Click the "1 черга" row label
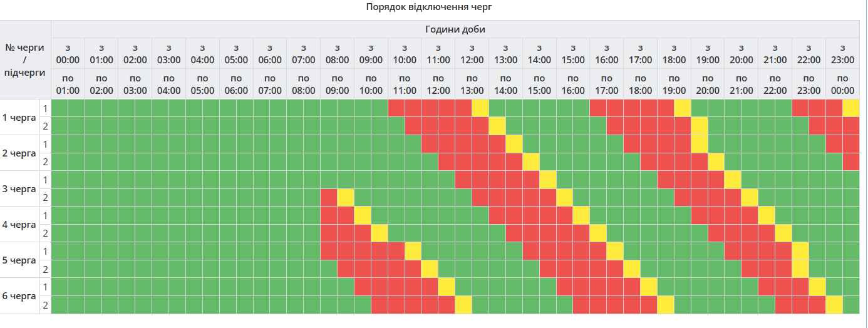Screen dimensions: 868x328 [19, 117]
